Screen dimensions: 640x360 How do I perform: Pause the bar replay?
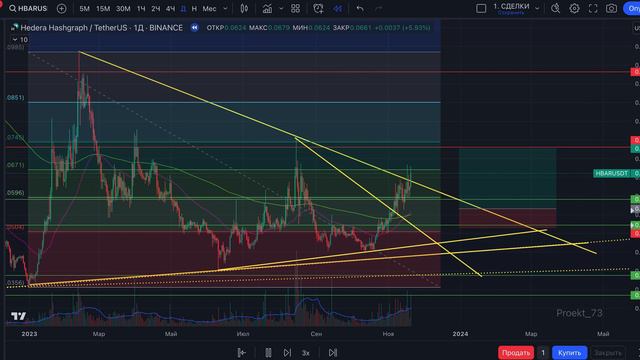click(x=268, y=353)
